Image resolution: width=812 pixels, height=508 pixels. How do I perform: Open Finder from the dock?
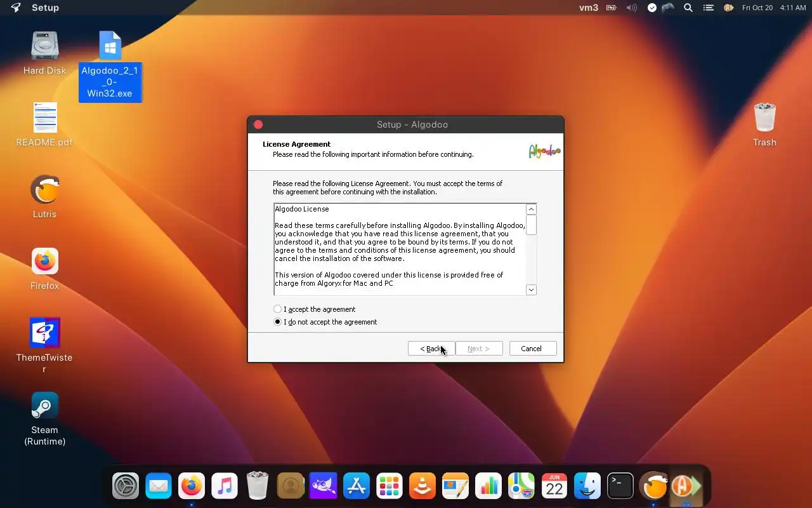pos(587,487)
